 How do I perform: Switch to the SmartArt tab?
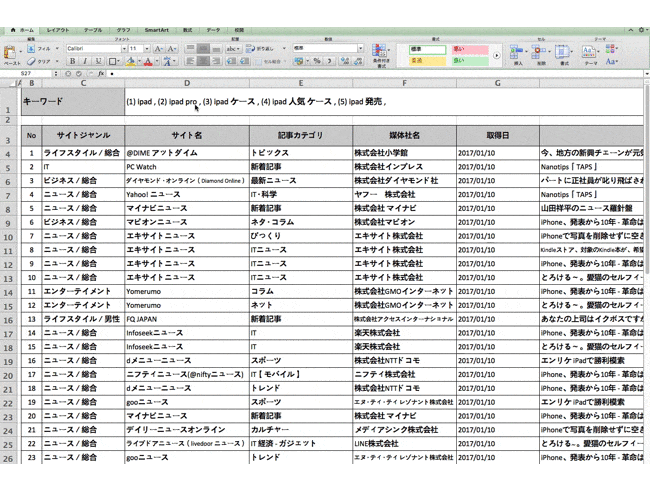(x=156, y=30)
